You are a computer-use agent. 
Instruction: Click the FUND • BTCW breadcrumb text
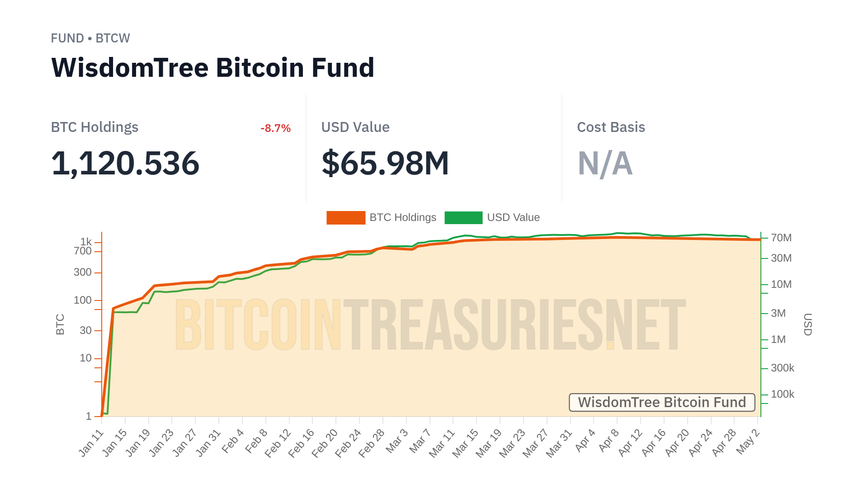tap(90, 38)
